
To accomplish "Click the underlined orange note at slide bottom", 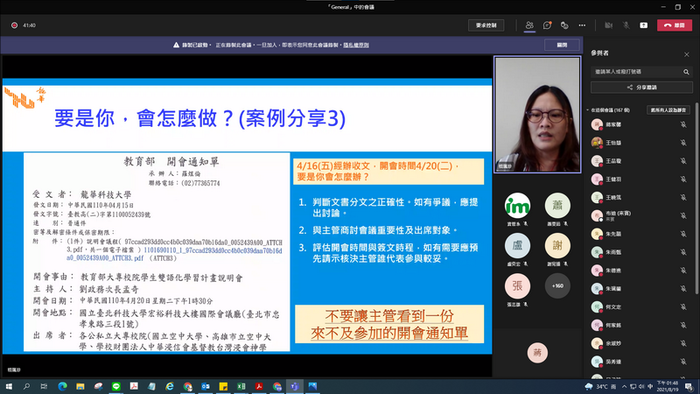I will point(389,324).
